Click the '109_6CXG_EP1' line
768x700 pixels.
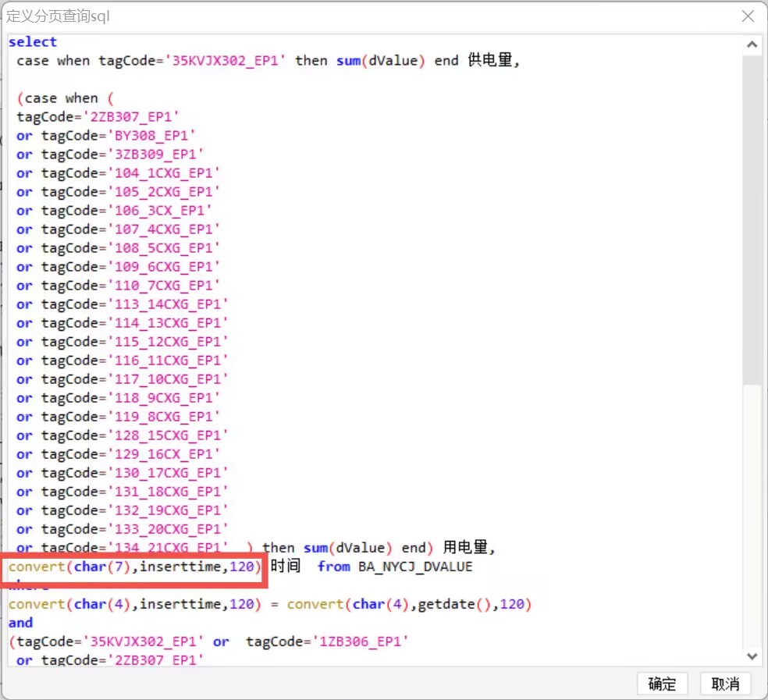[118, 267]
